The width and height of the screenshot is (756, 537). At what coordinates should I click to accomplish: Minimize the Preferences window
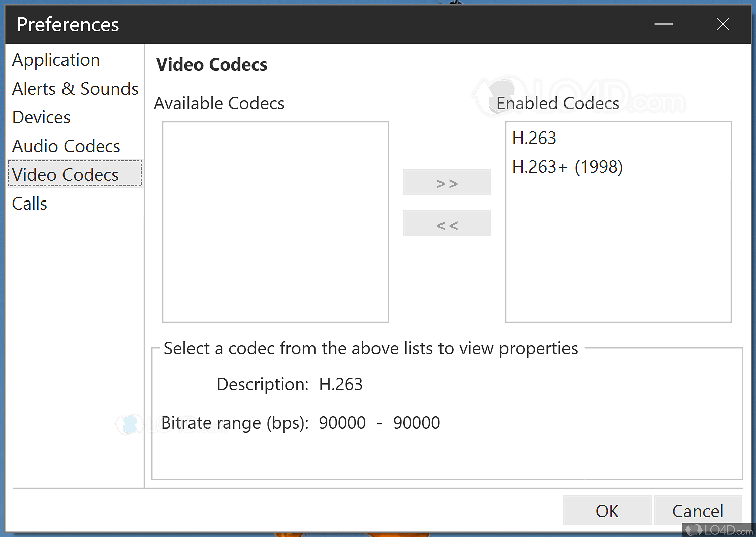coord(663,24)
